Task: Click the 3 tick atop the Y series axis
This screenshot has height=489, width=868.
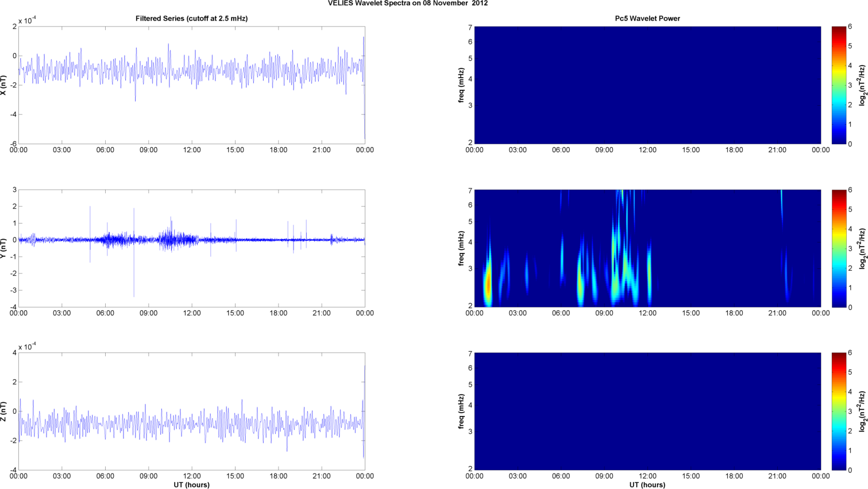Action: pos(14,190)
